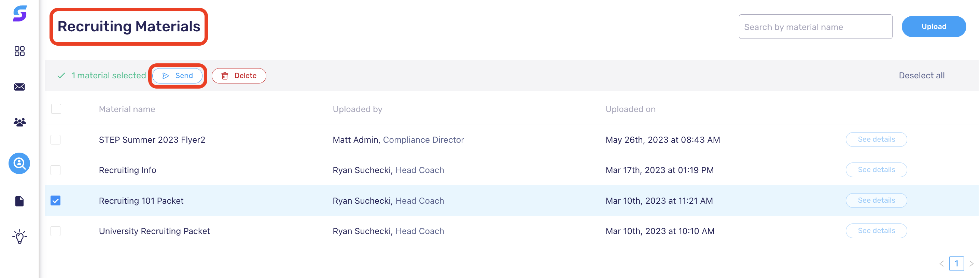
Task: Click the Send button for selected material
Action: pos(177,76)
